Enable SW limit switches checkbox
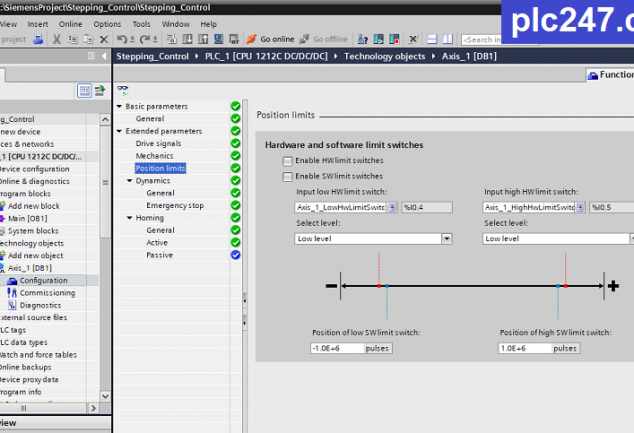Viewport: 634px width, 433px height. coord(287,177)
